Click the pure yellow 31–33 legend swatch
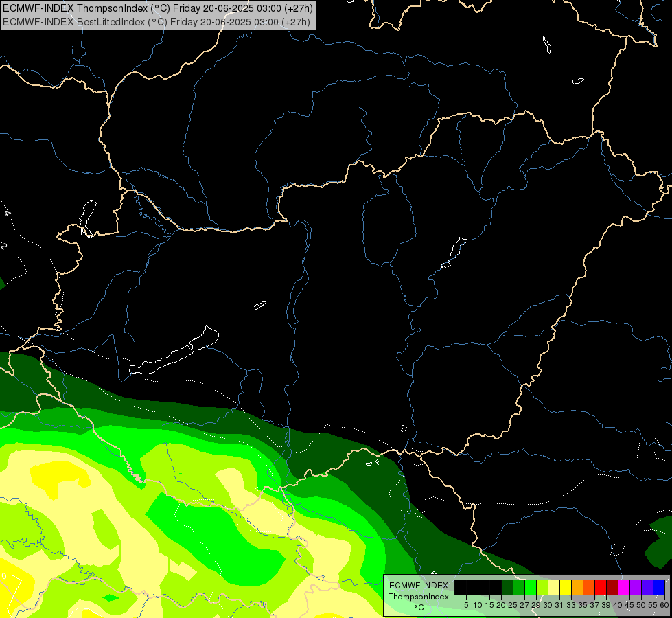The image size is (672, 618). tap(566, 587)
